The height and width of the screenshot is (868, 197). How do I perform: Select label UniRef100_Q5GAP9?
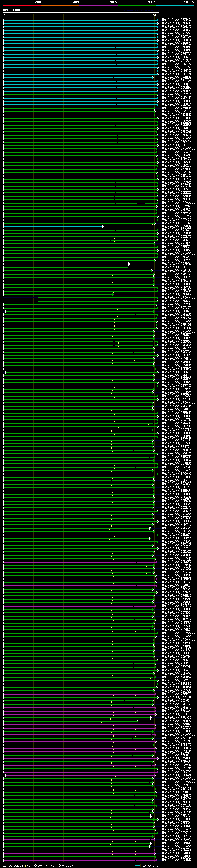pos(177,91)
